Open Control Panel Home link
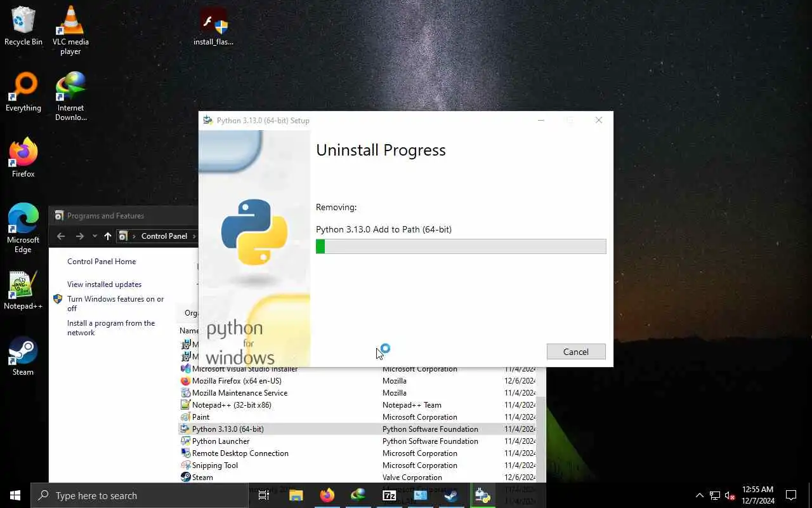The image size is (812, 508). point(101,262)
